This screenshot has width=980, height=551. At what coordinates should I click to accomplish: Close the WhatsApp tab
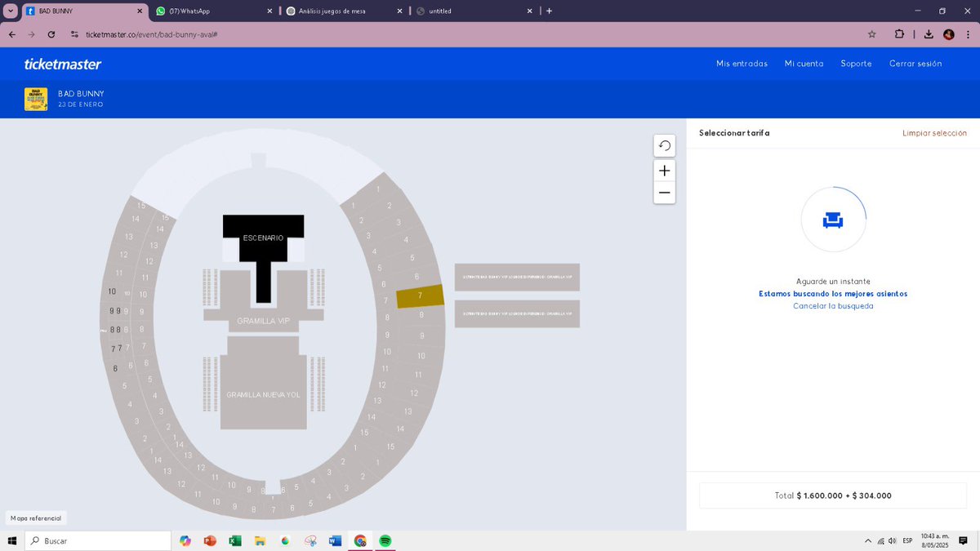269,11
